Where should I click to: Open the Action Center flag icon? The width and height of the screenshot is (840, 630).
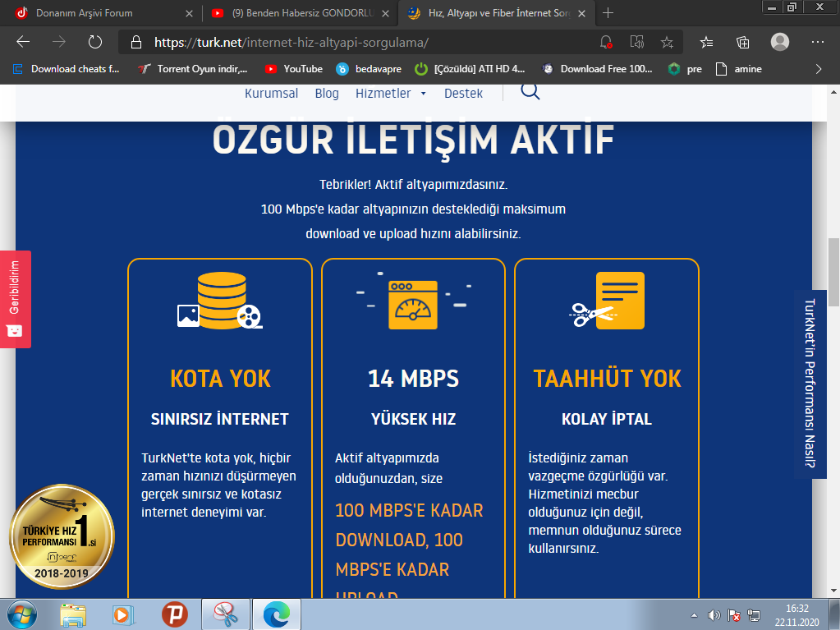(734, 615)
